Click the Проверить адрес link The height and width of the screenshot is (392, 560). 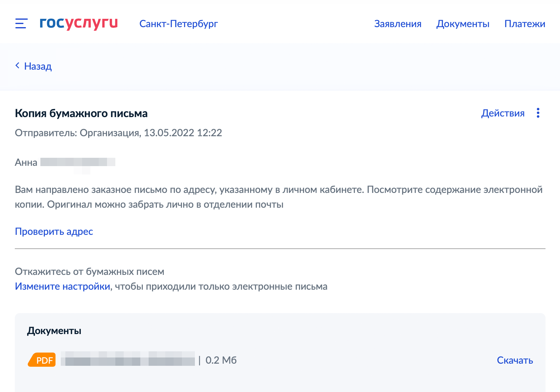point(54,231)
